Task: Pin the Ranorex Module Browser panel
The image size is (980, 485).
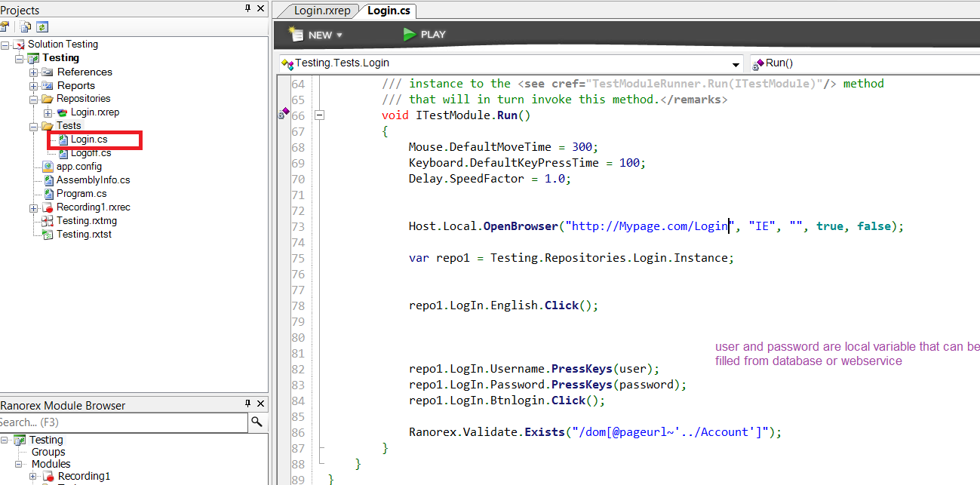Action: pos(248,404)
